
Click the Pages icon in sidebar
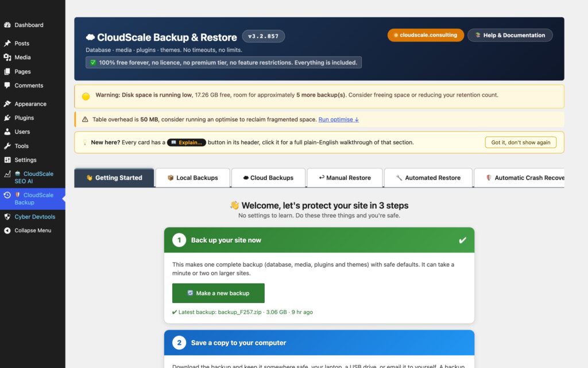7,71
